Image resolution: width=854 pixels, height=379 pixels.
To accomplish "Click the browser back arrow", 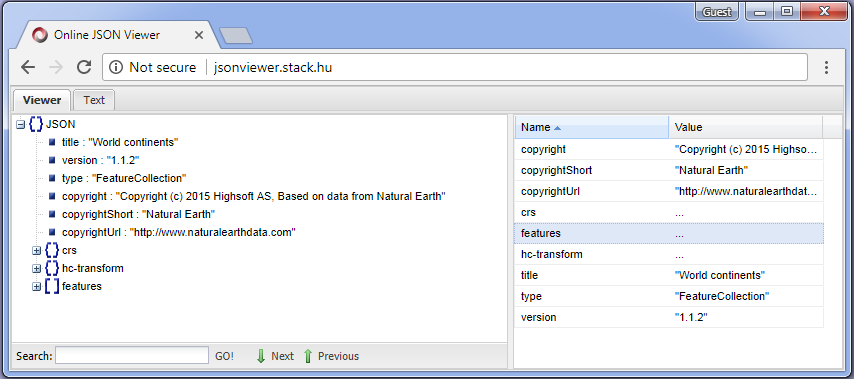I will pos(28,68).
